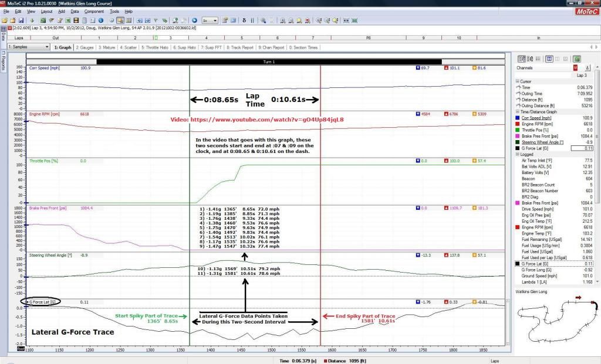Switch to the Track Report tab
Image resolution: width=601 pixels, height=364 pixels.
click(239, 47)
